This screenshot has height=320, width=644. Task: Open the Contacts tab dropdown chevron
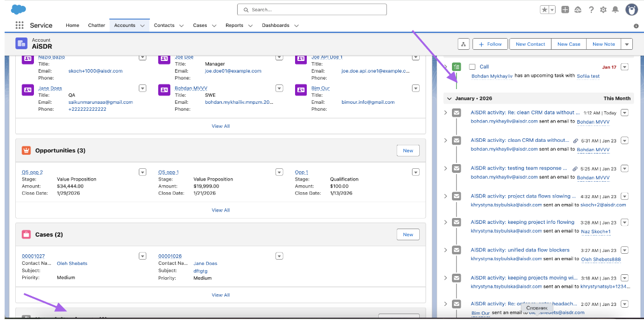click(x=181, y=26)
